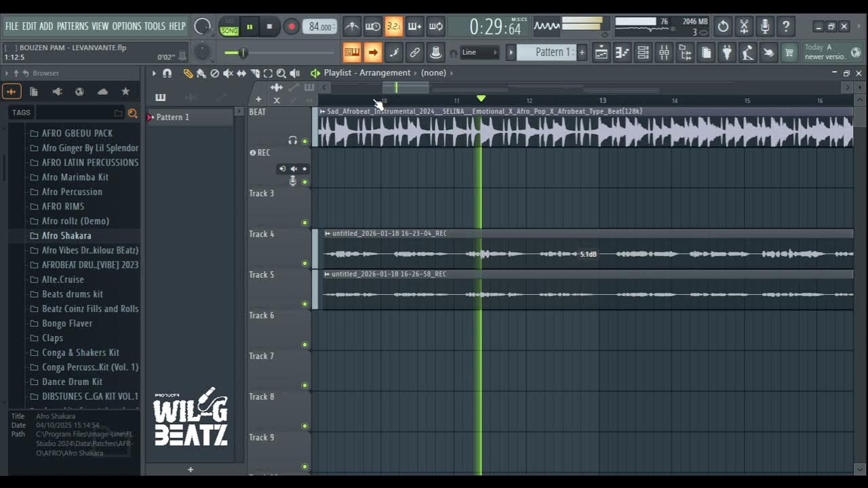Click the undo history circular arrow icon

pos(723,26)
